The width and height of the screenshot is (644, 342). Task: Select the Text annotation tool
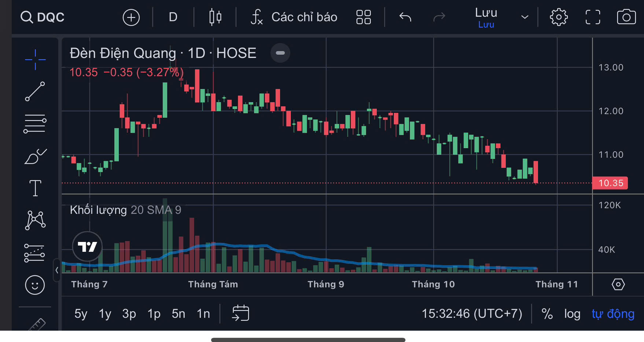pyautogui.click(x=35, y=188)
